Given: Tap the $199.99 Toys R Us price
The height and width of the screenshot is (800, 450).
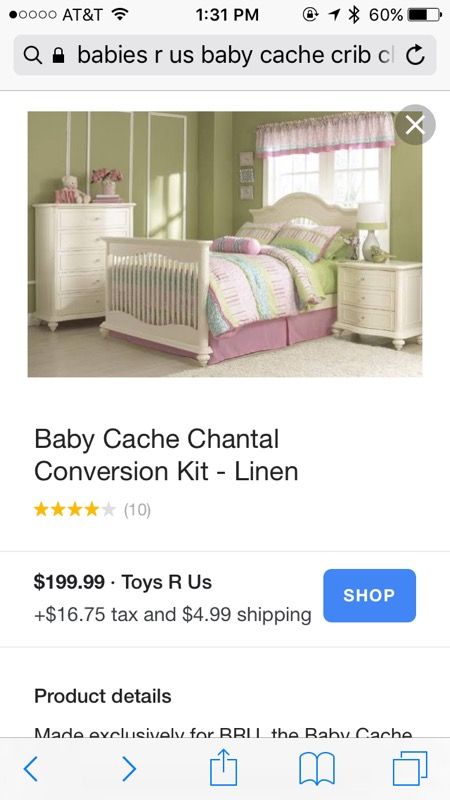Looking at the screenshot, I should point(122,582).
